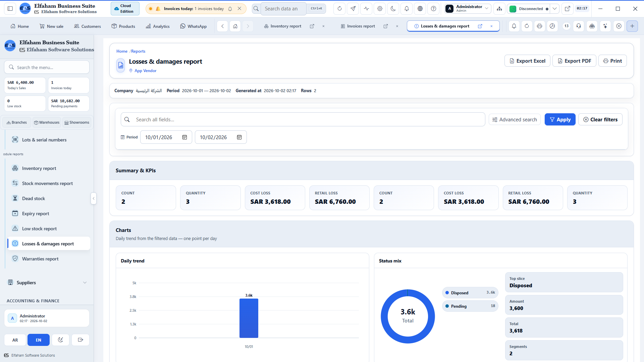Click the Export Excel button
644x362 pixels.
click(527, 61)
